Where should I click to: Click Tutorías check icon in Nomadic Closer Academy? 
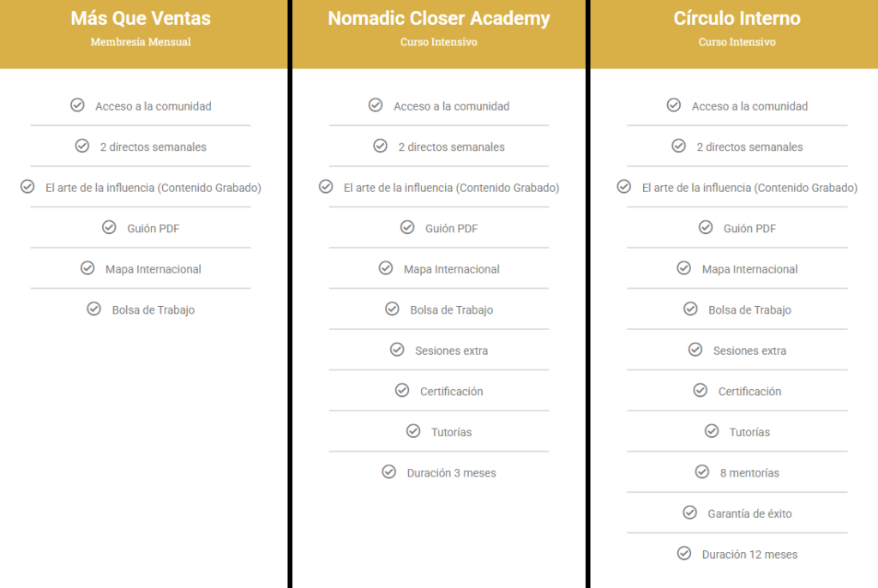pyautogui.click(x=412, y=430)
